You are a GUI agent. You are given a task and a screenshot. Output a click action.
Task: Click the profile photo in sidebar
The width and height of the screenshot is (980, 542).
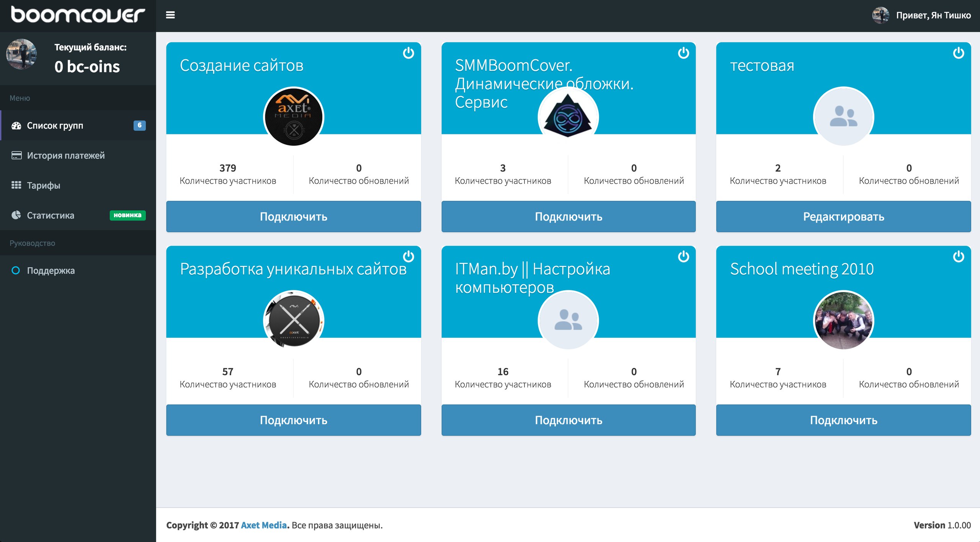[21, 54]
